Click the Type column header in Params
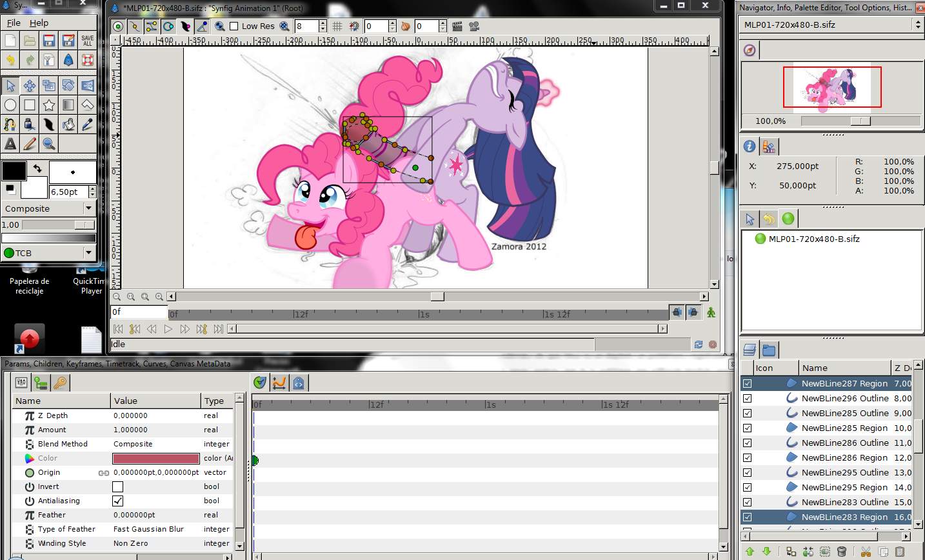 (217, 401)
